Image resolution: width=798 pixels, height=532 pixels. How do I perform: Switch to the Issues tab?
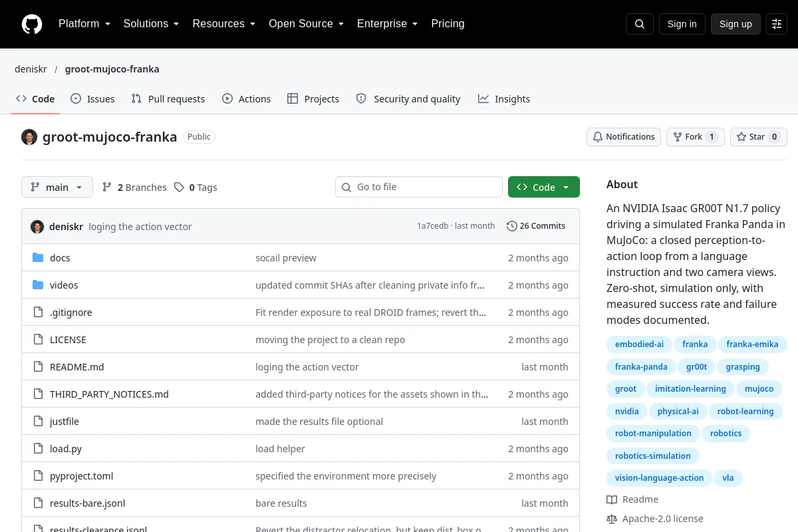[92, 99]
